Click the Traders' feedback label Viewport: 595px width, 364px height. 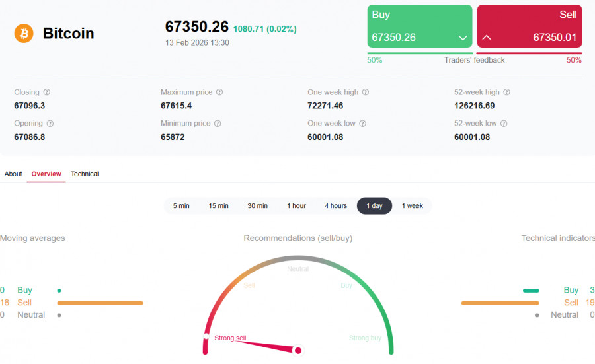(x=474, y=60)
